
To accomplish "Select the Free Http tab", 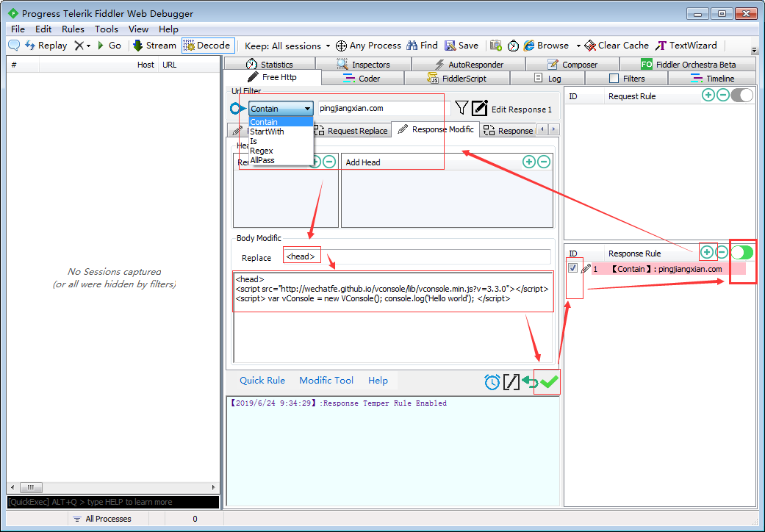I will tap(272, 78).
